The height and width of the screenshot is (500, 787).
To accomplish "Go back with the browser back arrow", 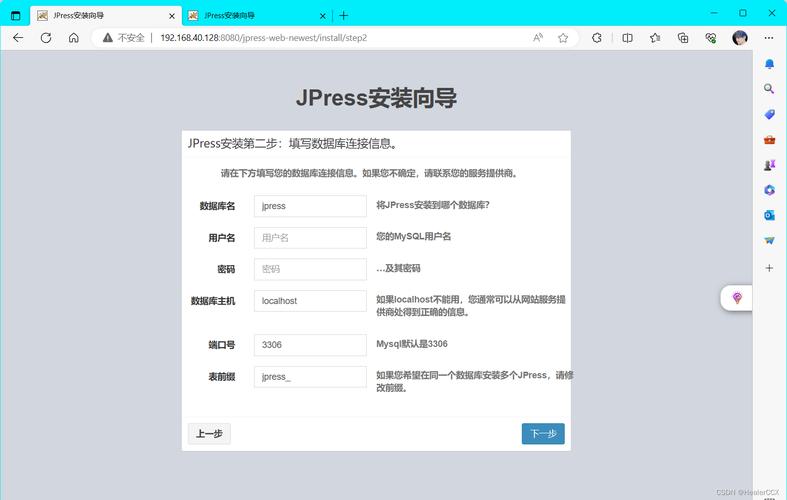I will click(x=18, y=38).
